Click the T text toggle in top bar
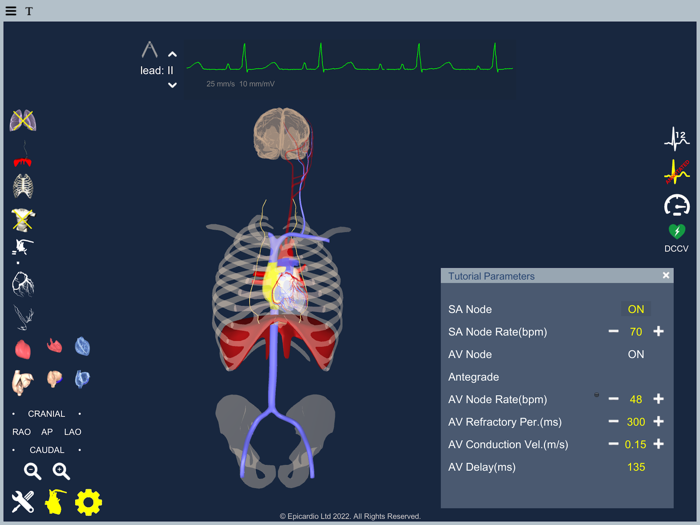700x525 pixels. (x=29, y=11)
